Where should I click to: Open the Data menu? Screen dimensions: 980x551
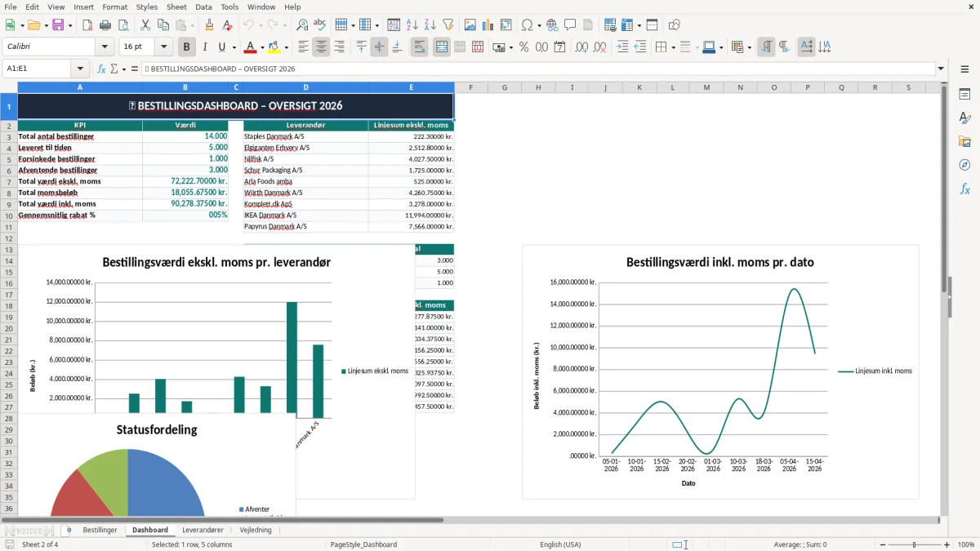[203, 7]
